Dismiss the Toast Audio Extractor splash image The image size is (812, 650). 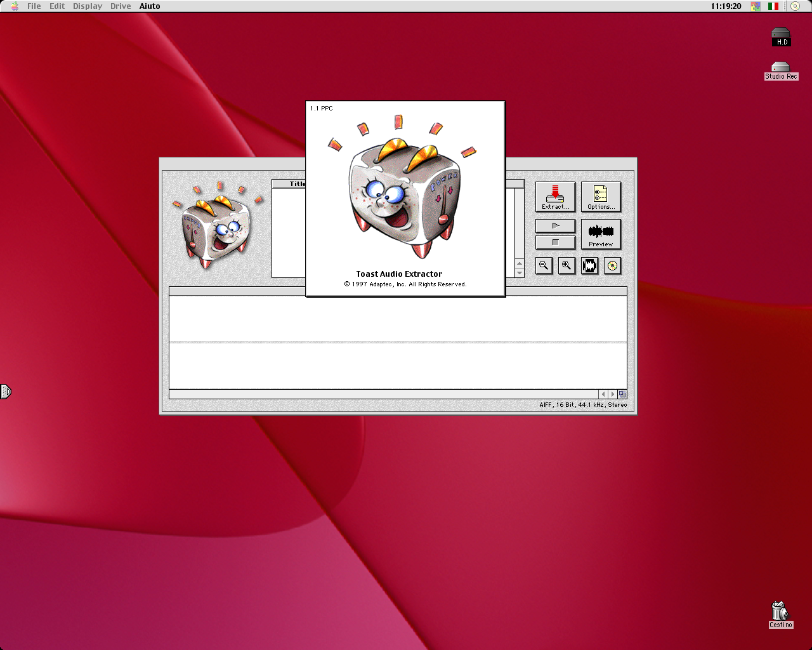405,199
